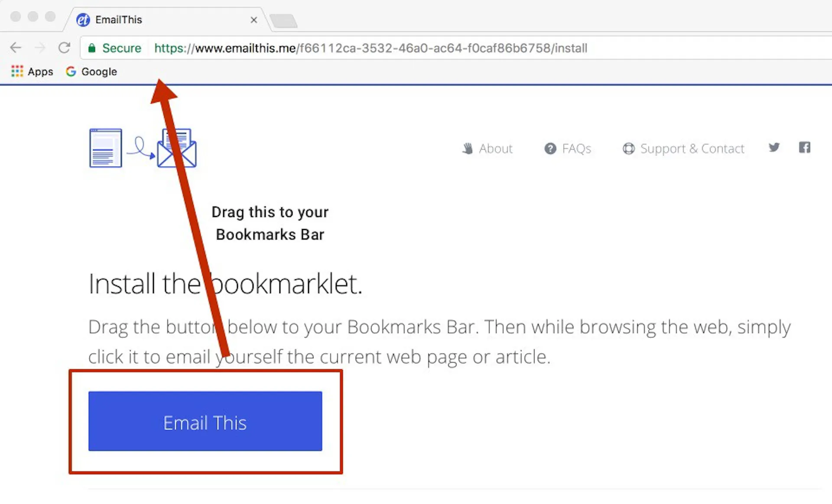This screenshot has height=504, width=832.
Task: Open the Google bookmark
Action: [91, 71]
